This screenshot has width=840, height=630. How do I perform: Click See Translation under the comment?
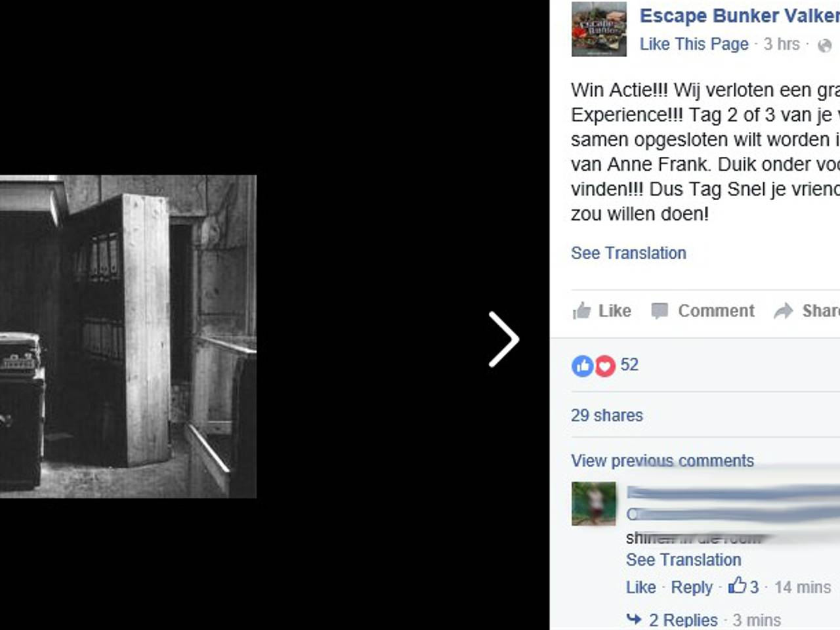pos(683,560)
